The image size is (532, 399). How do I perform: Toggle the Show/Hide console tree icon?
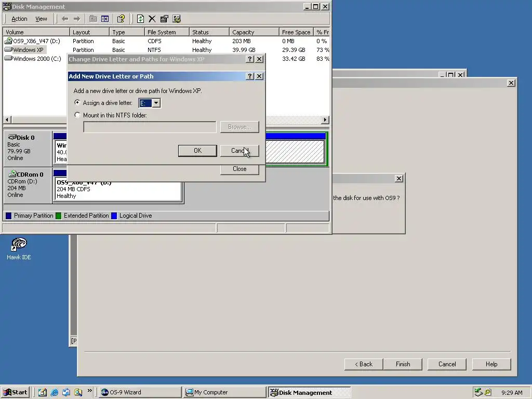pos(105,19)
